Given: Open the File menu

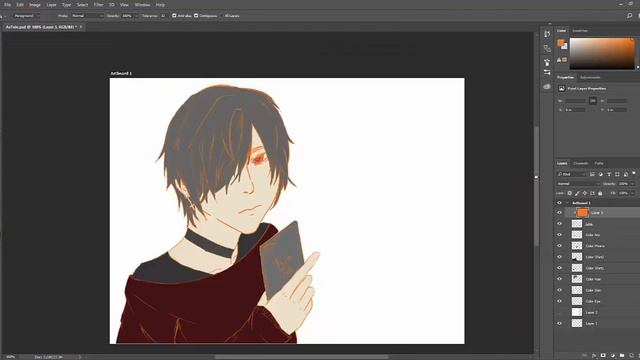Looking at the screenshot, I should click(7, 4).
